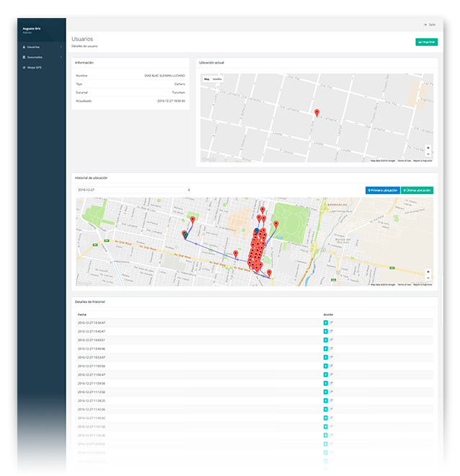460x476 pixels.
Task: Zoom in on the location history map
Action: (428, 271)
